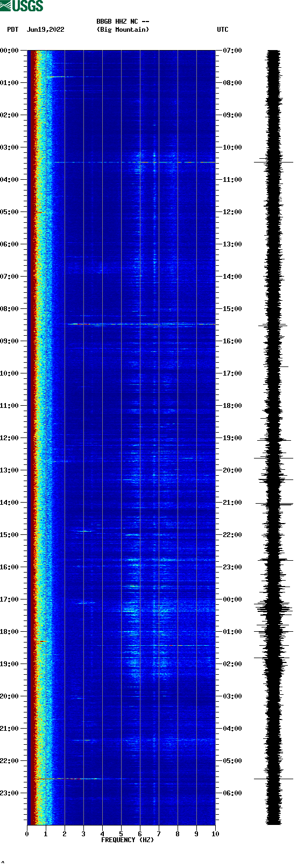Viewport: 297px width, 868px height.
Task: Click the 5 Hz frequency tick label
Action: point(121,834)
